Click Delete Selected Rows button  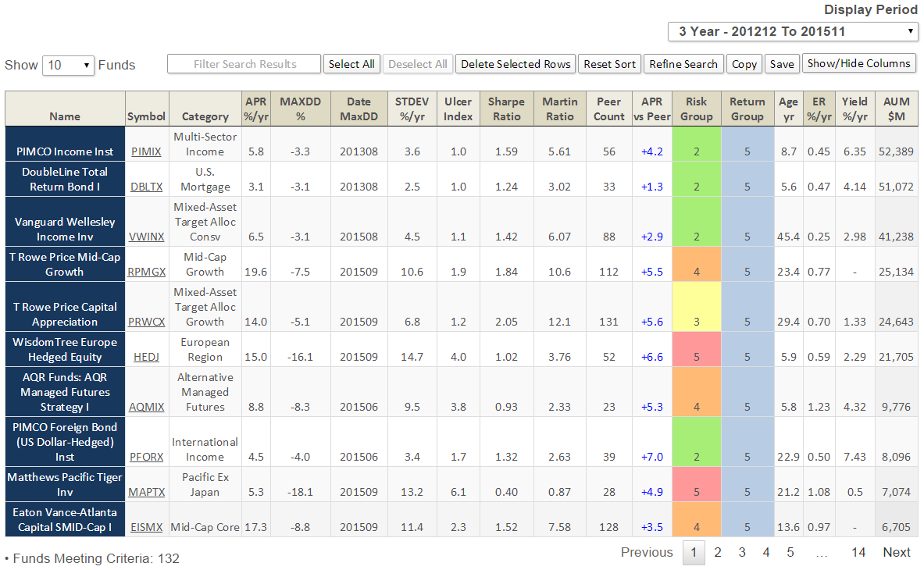[516, 64]
